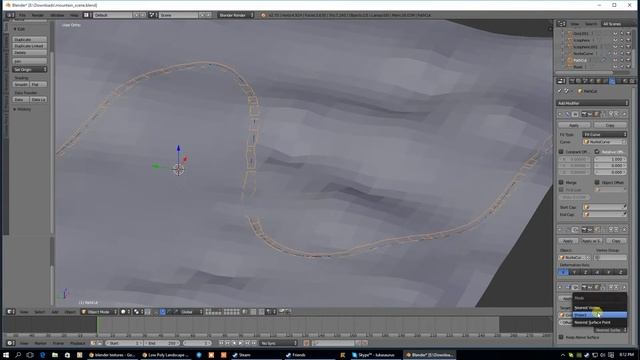Screen dimensions: 640x360
Task: Click the Join button in tool shelf
Action: tap(29, 61)
